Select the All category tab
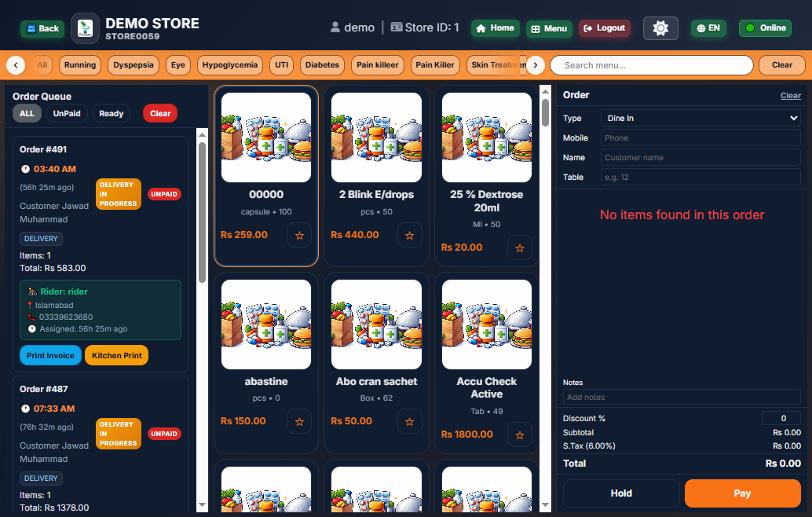The width and height of the screenshot is (812, 517). (42, 64)
